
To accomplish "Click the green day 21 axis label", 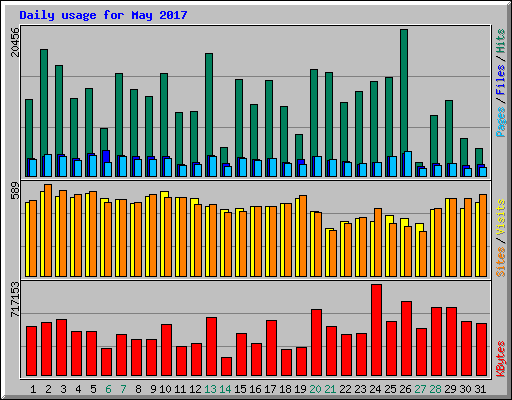I will (x=330, y=389).
